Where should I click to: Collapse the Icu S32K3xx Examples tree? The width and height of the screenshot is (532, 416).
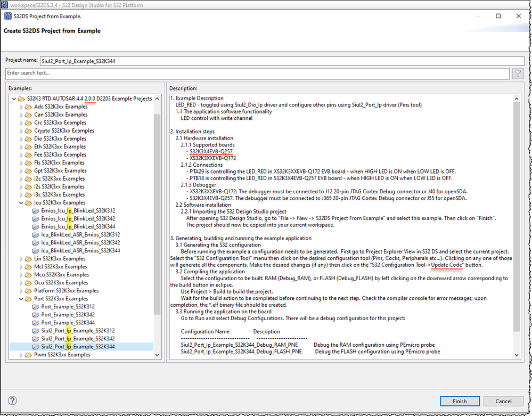(20, 202)
